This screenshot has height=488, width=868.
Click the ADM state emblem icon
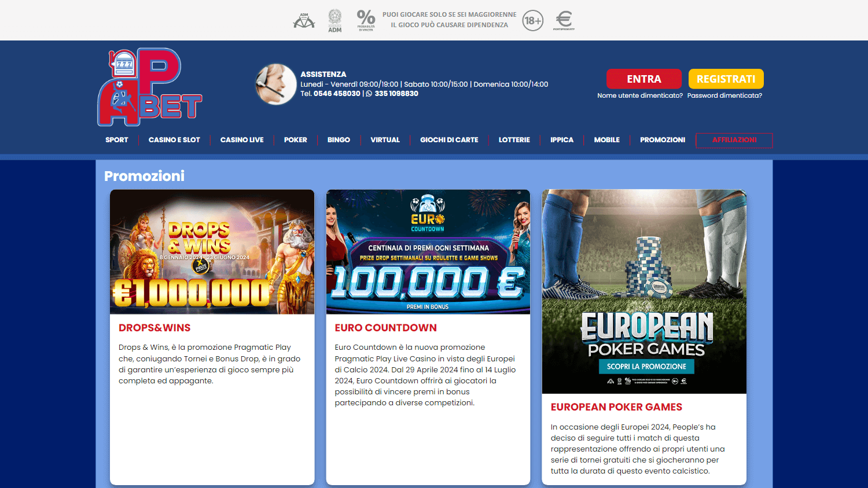click(x=335, y=21)
